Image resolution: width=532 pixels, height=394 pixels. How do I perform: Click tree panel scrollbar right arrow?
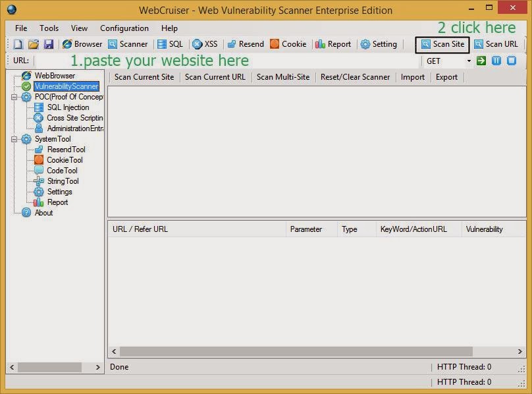click(x=97, y=367)
